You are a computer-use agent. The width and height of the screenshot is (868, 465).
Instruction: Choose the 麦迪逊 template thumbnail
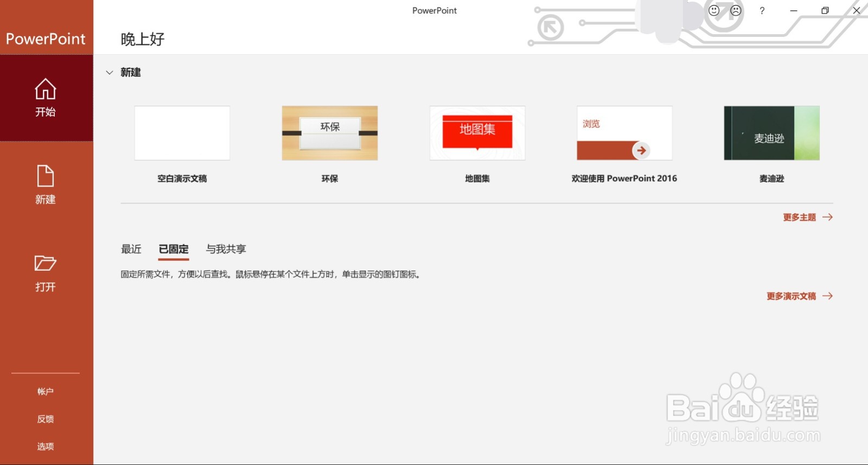[772, 133]
